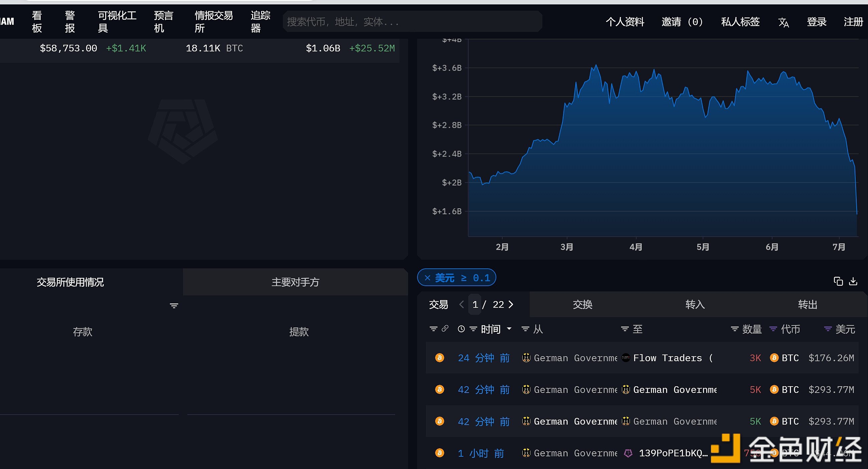Open the 可视化工具 menu

tap(117, 22)
